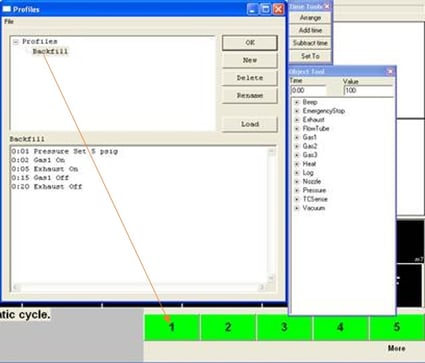Choose Subtract time tool

[310, 43]
